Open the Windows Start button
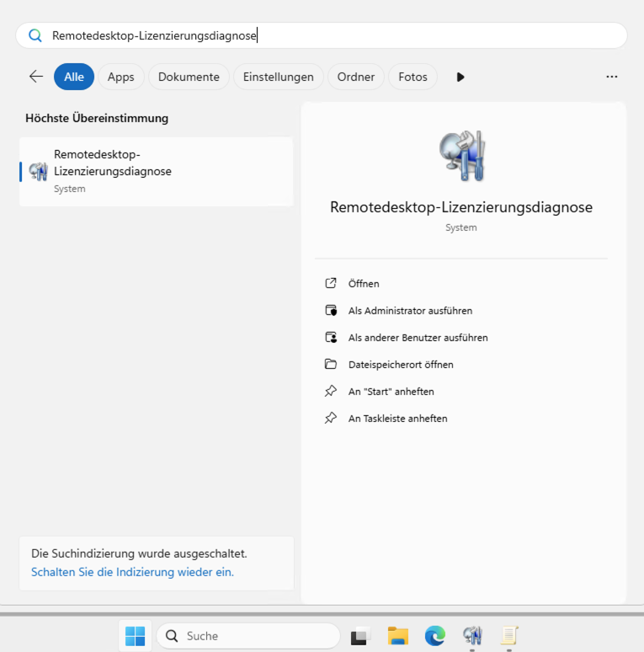 [x=135, y=636]
